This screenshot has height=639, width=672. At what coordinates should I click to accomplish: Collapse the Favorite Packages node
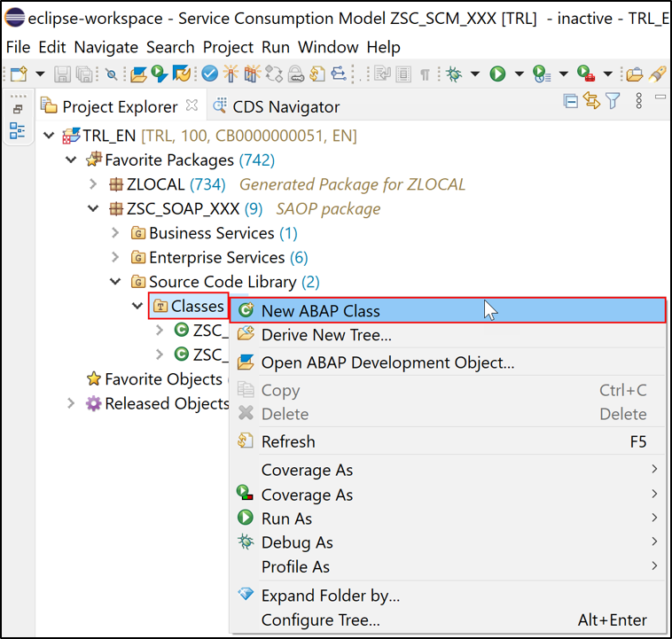71,160
